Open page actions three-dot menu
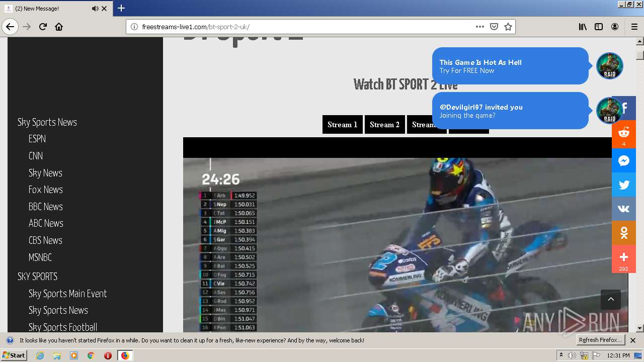644x362 pixels. click(479, 27)
